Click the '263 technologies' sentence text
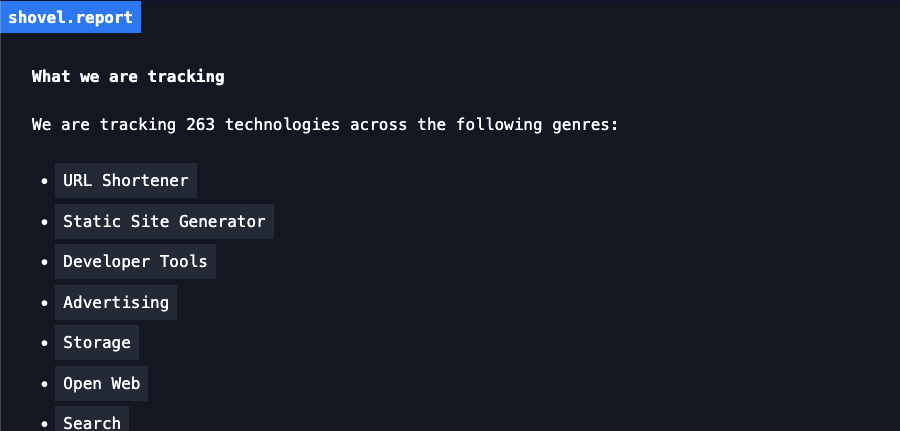The width and height of the screenshot is (900, 431). pyautogui.click(x=325, y=124)
